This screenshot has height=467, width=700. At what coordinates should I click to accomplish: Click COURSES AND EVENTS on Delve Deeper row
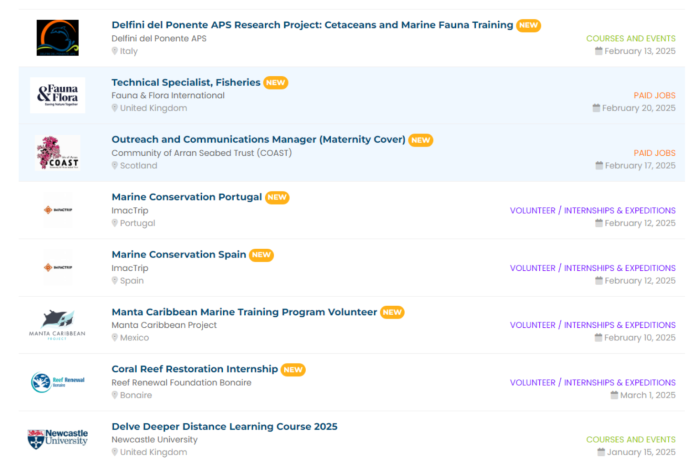(x=631, y=440)
